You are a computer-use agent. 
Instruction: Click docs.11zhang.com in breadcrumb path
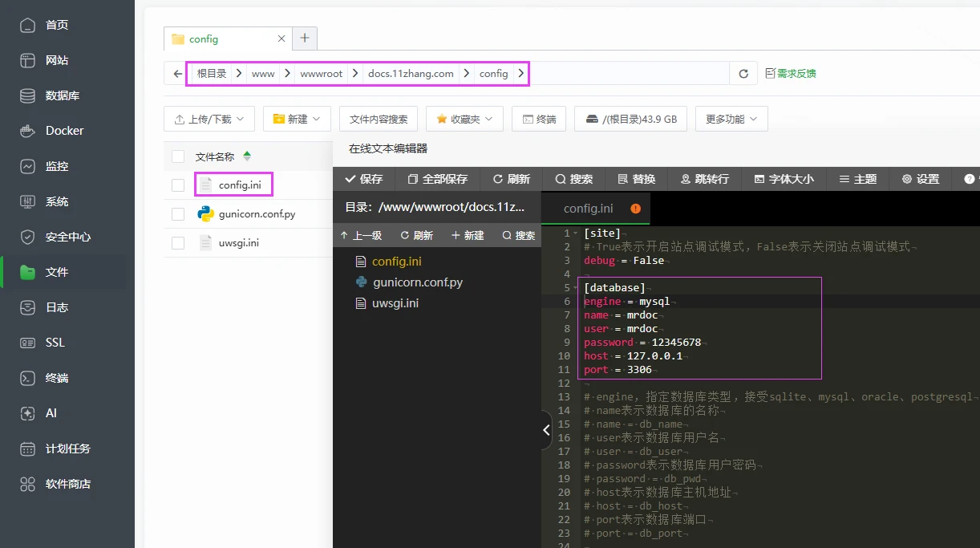411,74
